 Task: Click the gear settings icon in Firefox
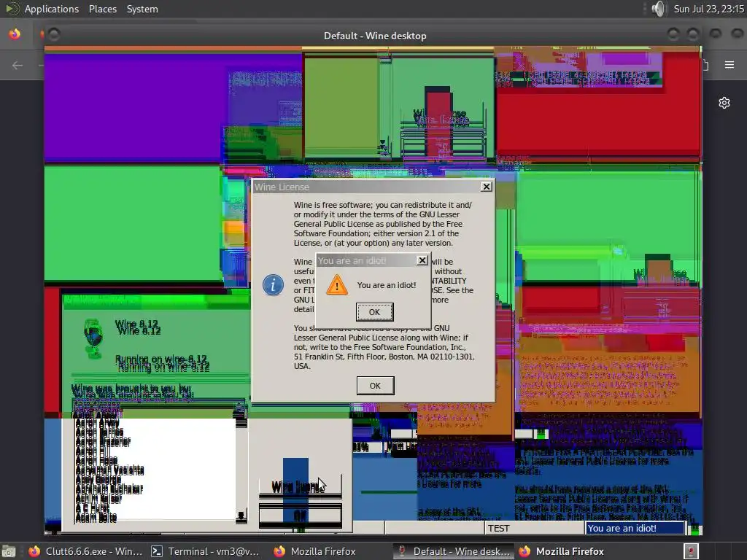(724, 103)
